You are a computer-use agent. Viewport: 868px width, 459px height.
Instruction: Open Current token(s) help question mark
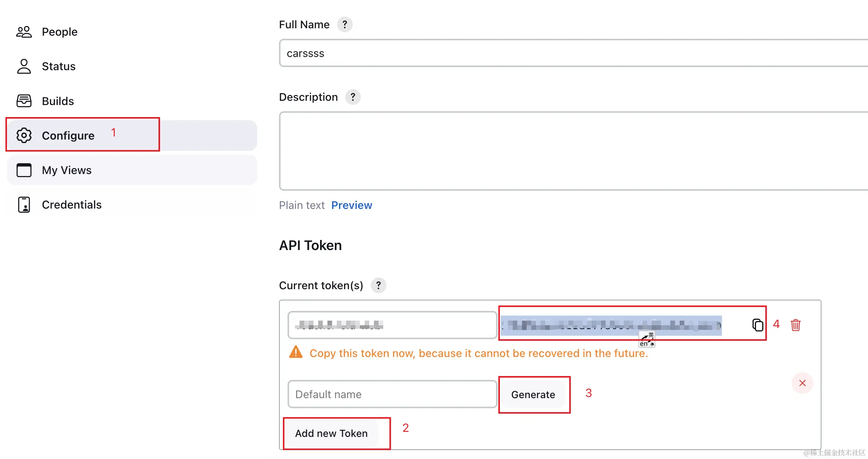click(x=378, y=285)
